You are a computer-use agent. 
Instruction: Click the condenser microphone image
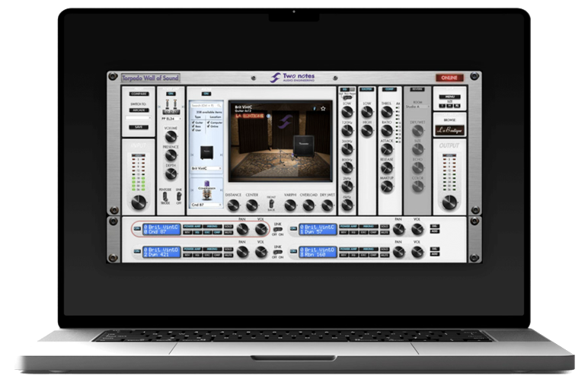pyautogui.click(x=206, y=191)
